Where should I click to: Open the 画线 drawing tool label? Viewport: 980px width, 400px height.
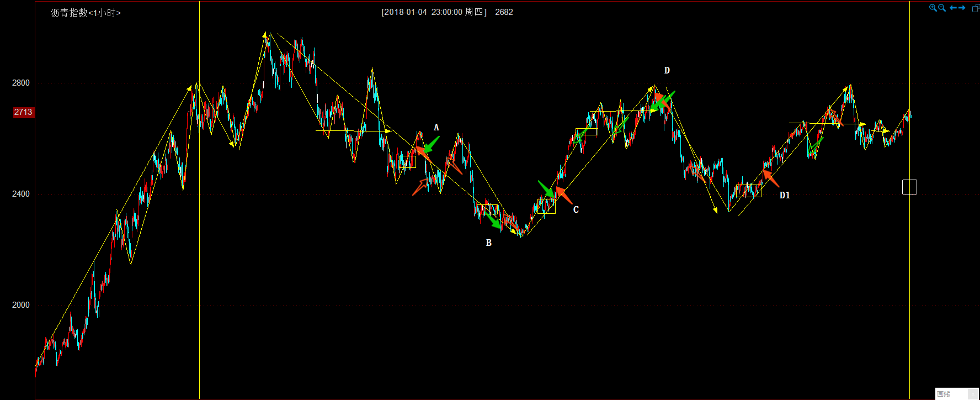pyautogui.click(x=944, y=394)
